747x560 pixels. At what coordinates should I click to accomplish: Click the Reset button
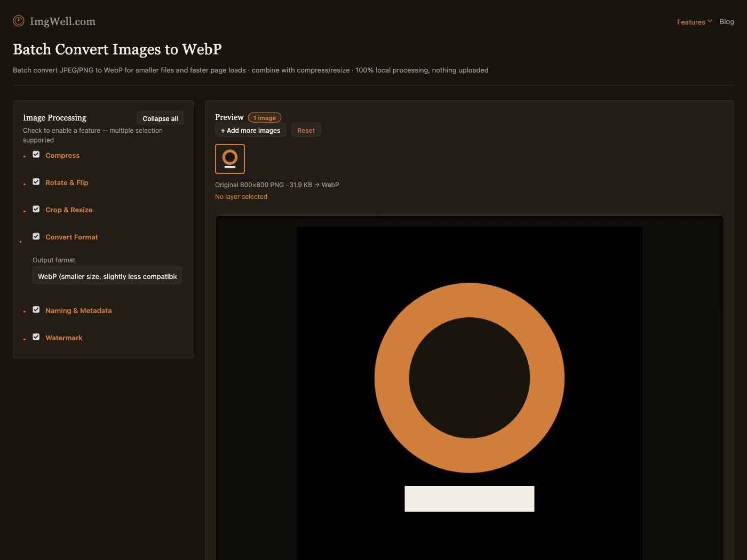click(x=306, y=130)
